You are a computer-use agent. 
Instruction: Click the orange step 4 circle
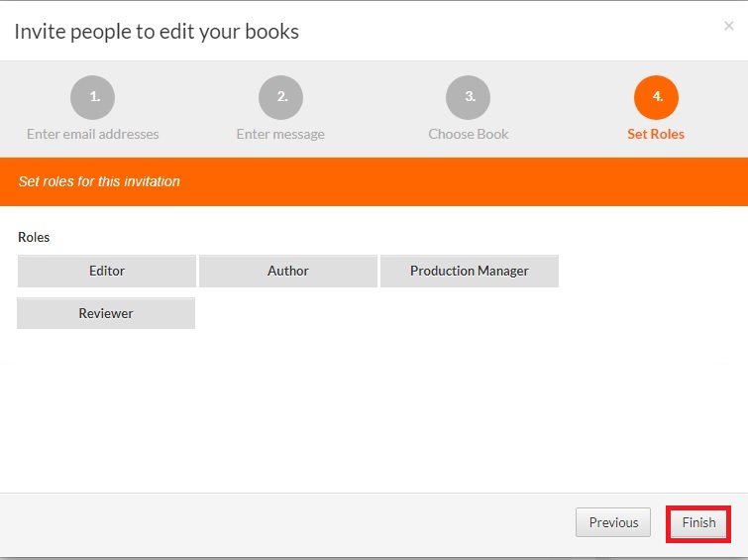click(x=656, y=97)
